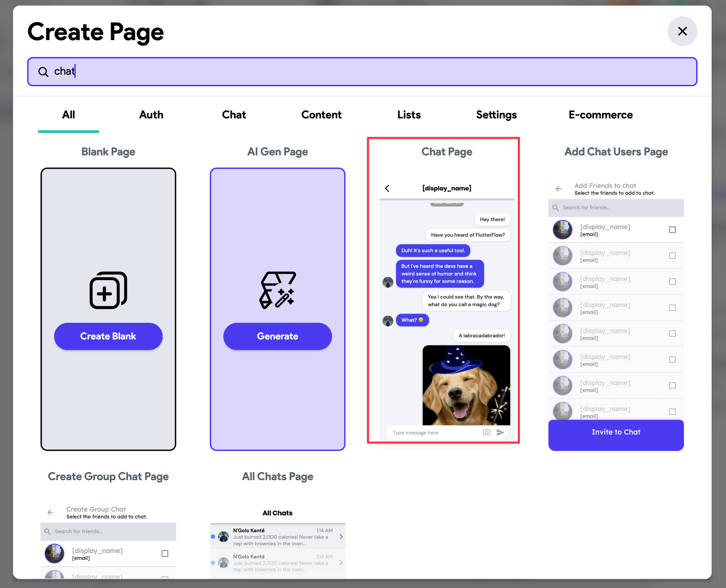Screen dimensions: 726x588
Task: Click back chevron in Chat Page preview
Action: (387, 188)
